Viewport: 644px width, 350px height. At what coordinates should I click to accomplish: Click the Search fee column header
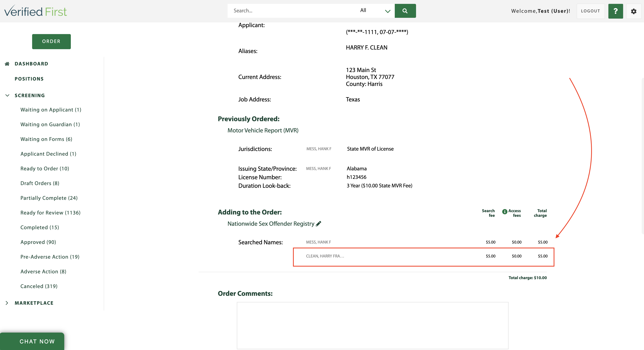pyautogui.click(x=488, y=213)
